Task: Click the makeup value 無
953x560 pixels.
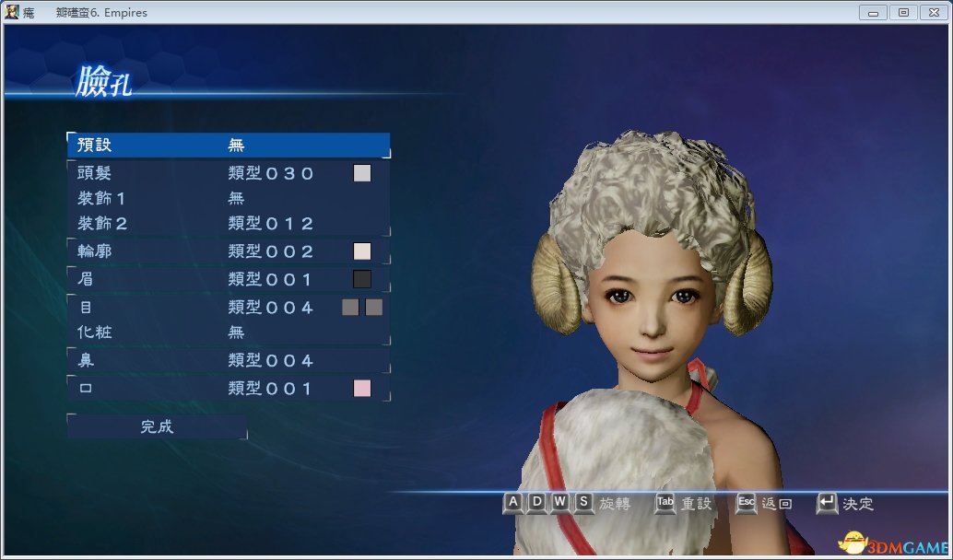Action: click(x=237, y=332)
